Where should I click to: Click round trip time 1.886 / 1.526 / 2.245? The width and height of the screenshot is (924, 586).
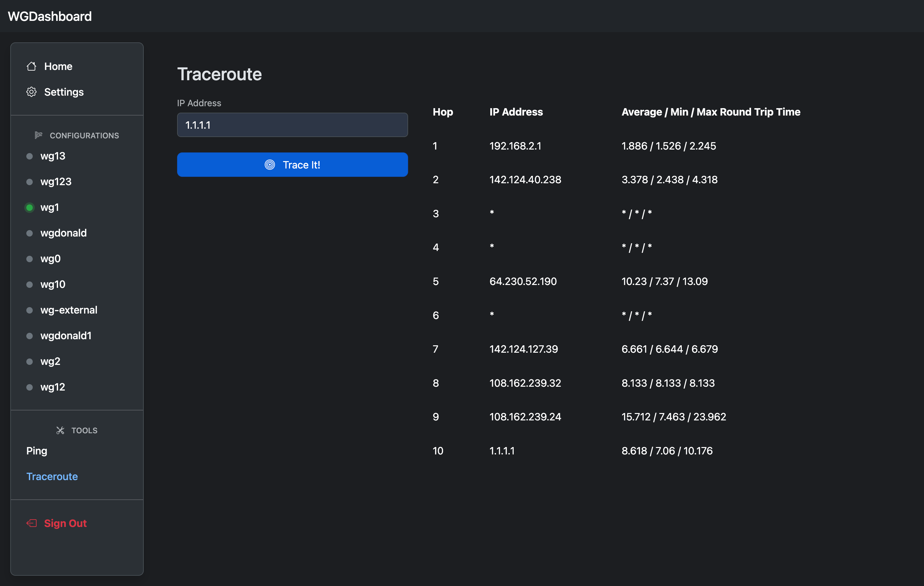click(669, 146)
